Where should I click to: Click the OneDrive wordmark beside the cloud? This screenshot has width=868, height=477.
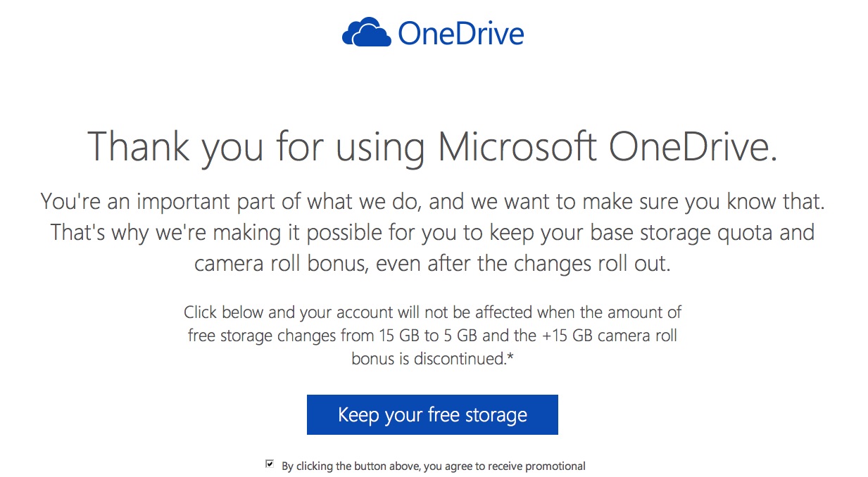point(460,34)
